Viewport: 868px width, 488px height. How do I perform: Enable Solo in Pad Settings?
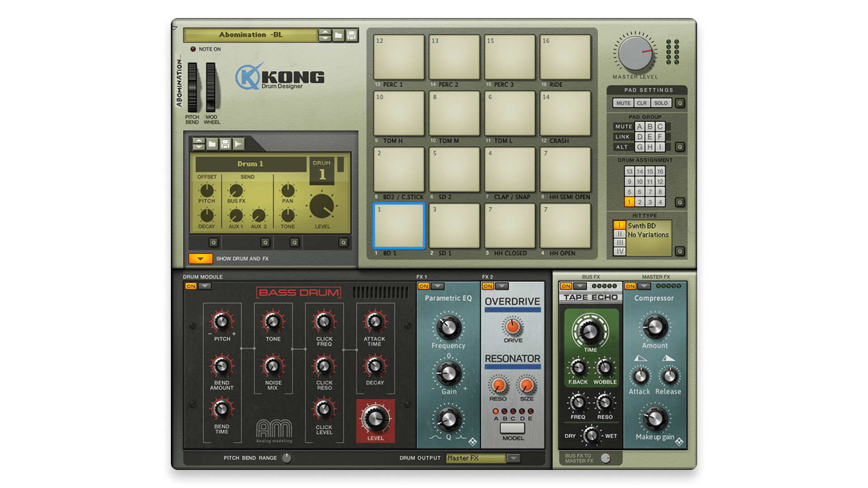(x=661, y=103)
